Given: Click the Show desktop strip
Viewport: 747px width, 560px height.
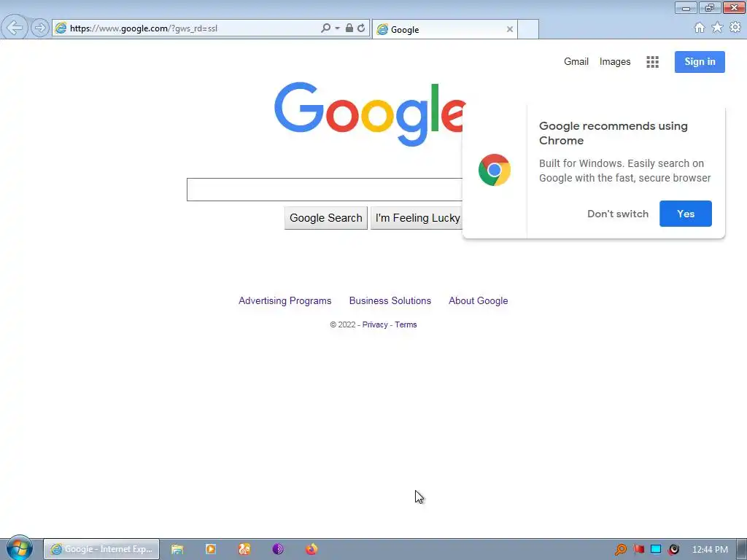Looking at the screenshot, I should (742, 550).
